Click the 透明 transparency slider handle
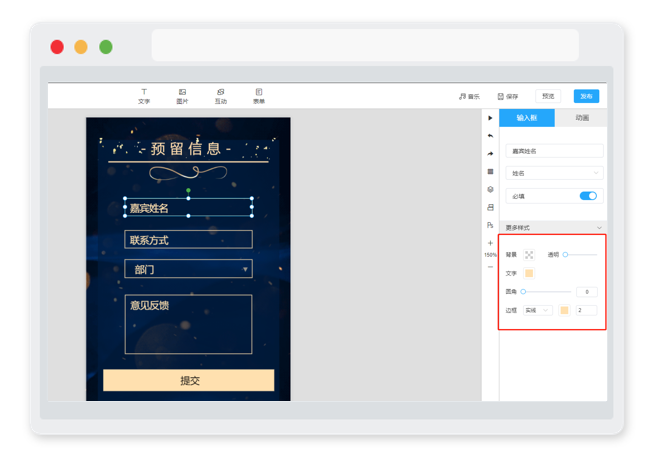 (565, 255)
